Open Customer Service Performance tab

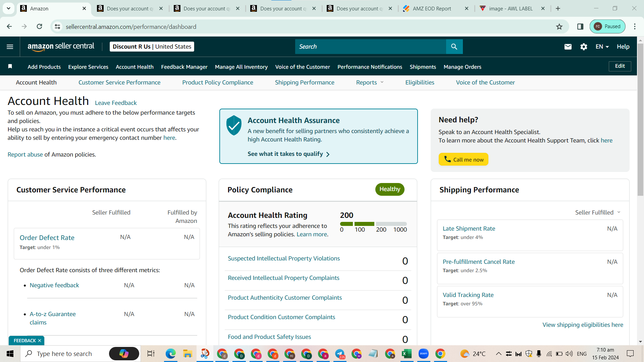point(119,82)
